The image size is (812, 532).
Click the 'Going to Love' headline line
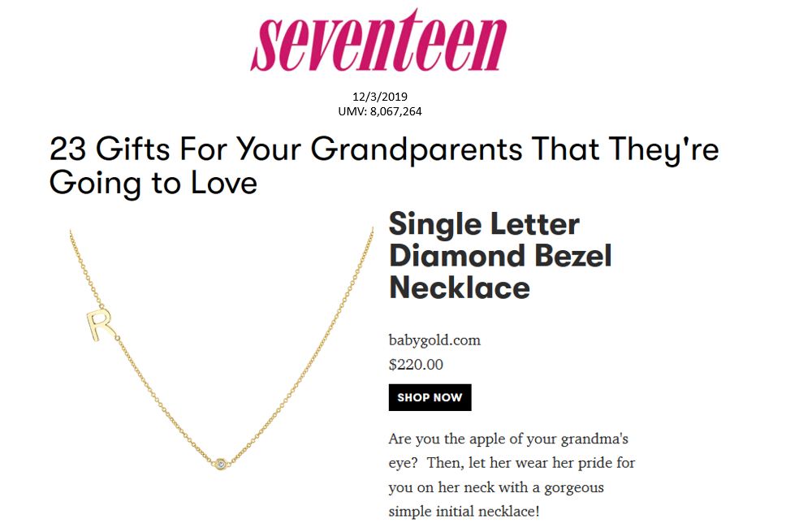point(153,184)
